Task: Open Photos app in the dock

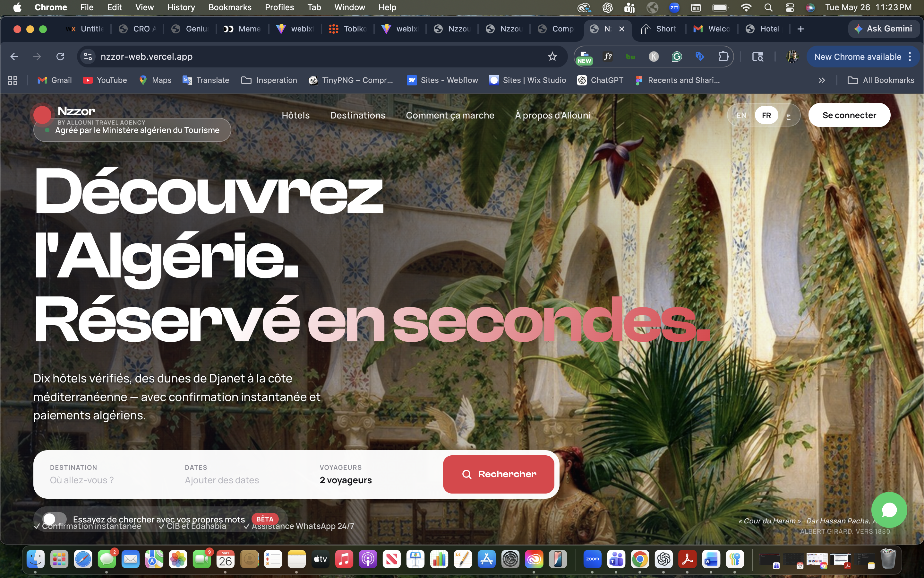Action: coord(178,559)
